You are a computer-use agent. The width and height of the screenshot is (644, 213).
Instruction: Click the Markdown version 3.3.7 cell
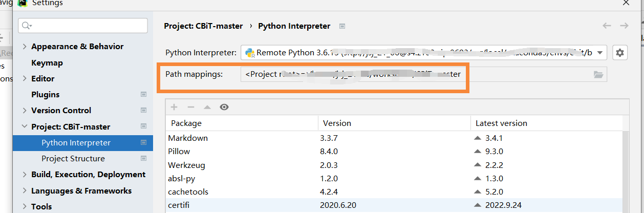tap(329, 138)
